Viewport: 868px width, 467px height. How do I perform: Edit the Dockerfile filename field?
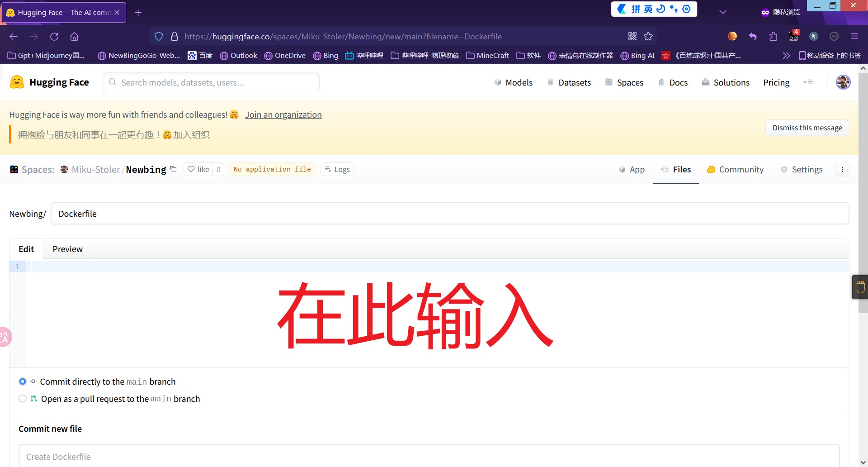450,214
